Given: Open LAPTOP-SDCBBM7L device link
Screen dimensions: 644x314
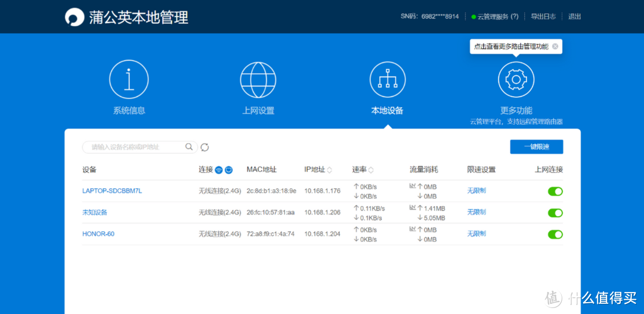Looking at the screenshot, I should [112, 191].
